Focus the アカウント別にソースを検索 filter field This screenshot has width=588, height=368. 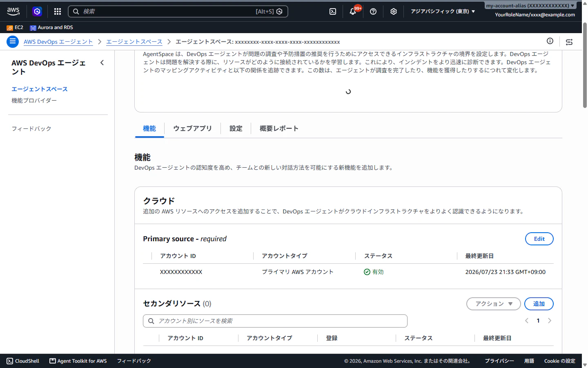pyautogui.click(x=275, y=321)
